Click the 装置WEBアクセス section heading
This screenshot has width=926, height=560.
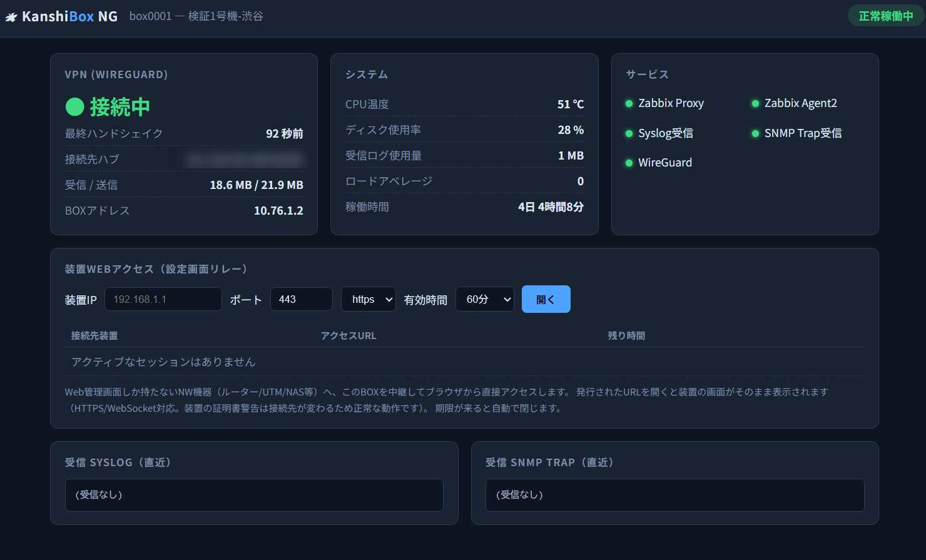(156, 269)
